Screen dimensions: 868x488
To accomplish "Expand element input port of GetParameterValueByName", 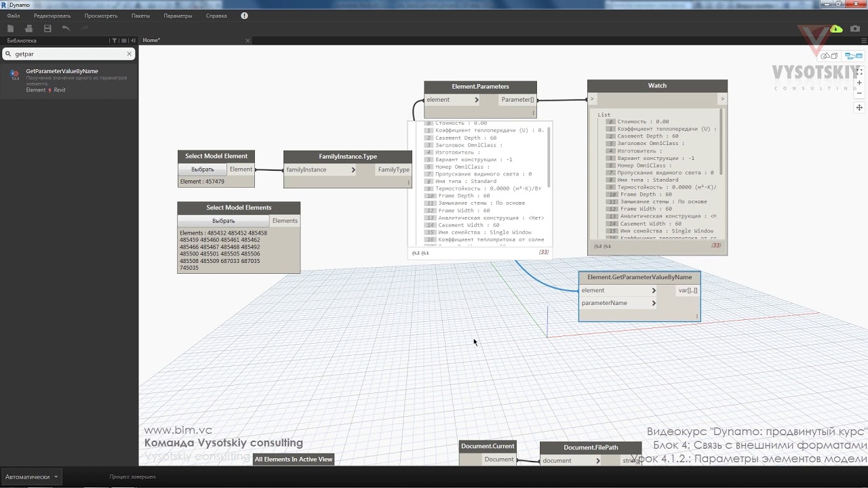I will [x=654, y=291].
